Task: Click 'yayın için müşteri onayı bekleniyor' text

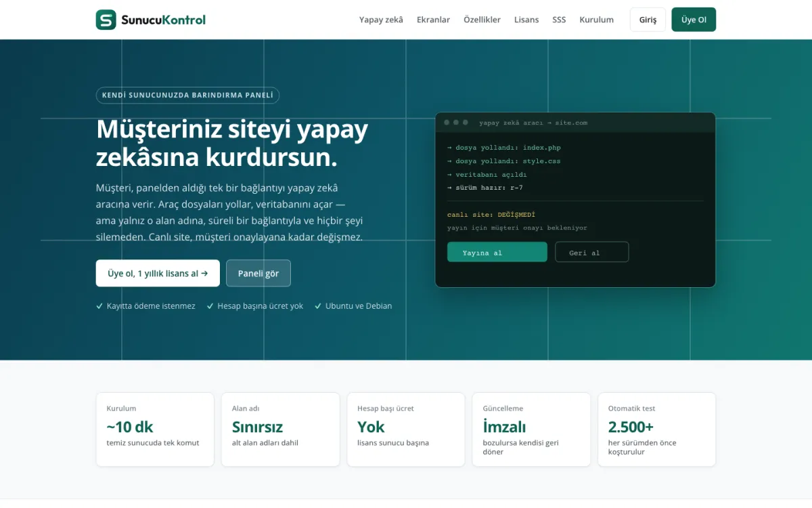Action: [517, 228]
